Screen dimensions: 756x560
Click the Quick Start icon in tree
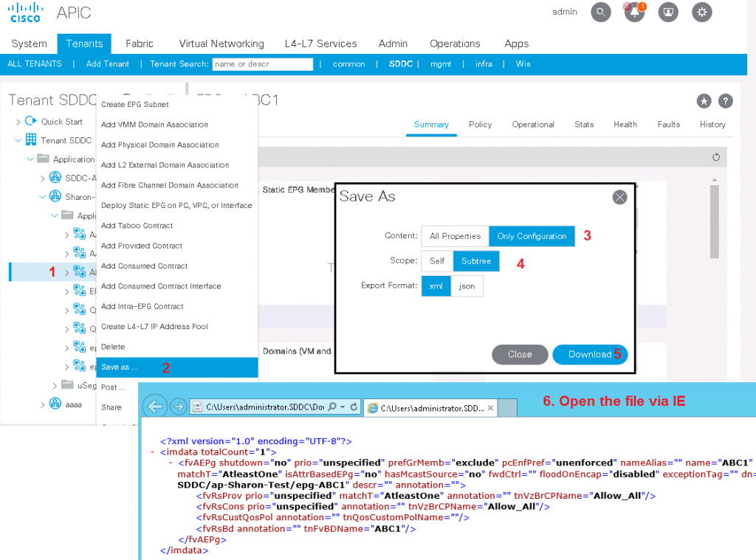(x=31, y=121)
